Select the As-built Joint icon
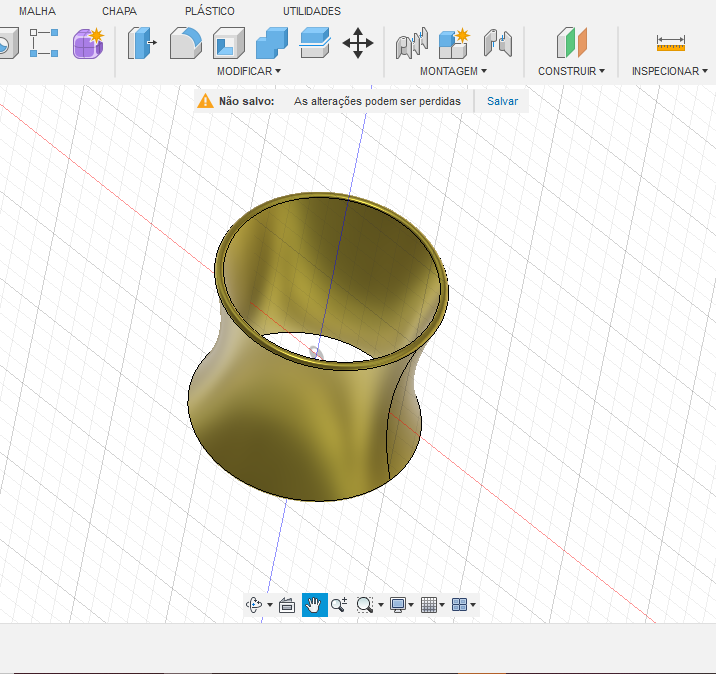The width and height of the screenshot is (716, 674). pos(498,43)
